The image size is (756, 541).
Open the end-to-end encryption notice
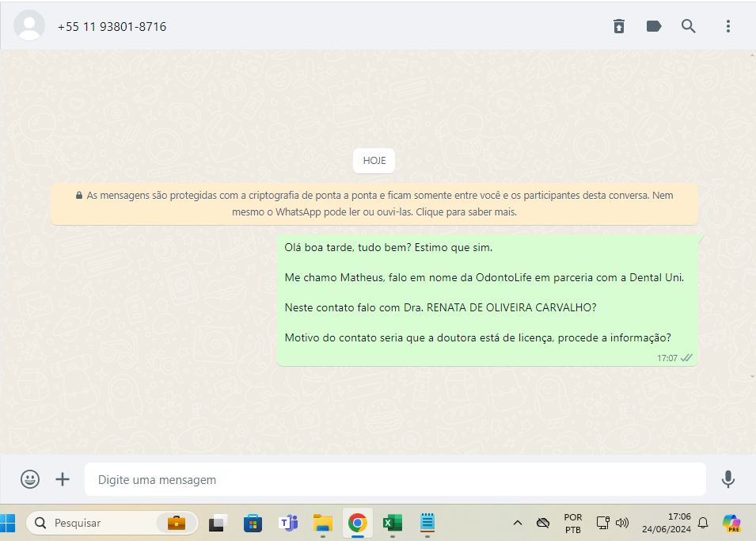(374, 204)
